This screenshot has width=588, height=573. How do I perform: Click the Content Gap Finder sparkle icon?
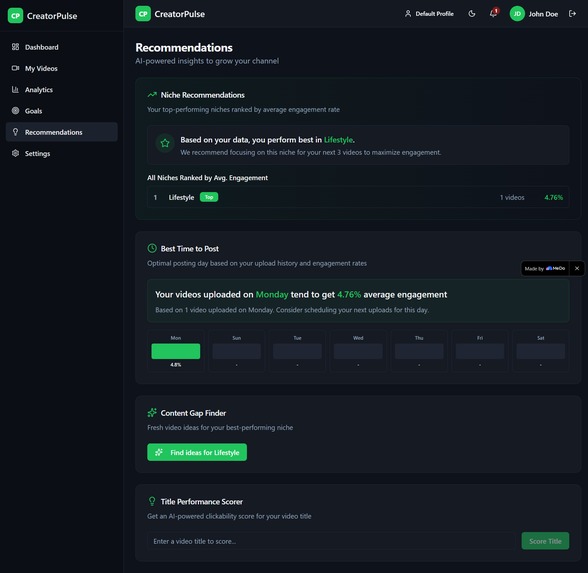(x=152, y=413)
